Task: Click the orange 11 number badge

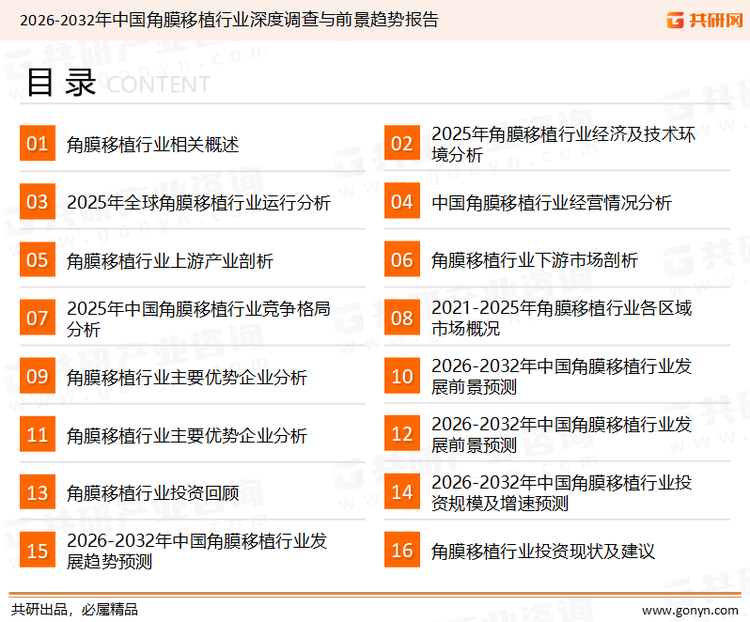Action: [x=37, y=434]
